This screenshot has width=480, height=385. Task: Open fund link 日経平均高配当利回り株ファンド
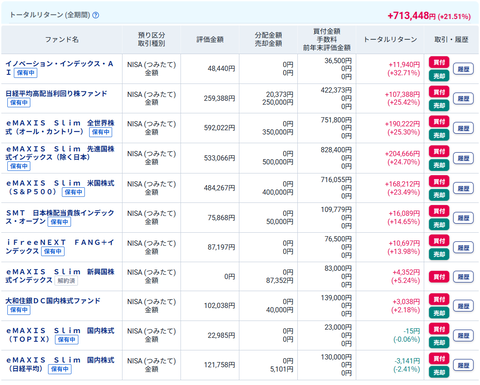pyautogui.click(x=56, y=94)
